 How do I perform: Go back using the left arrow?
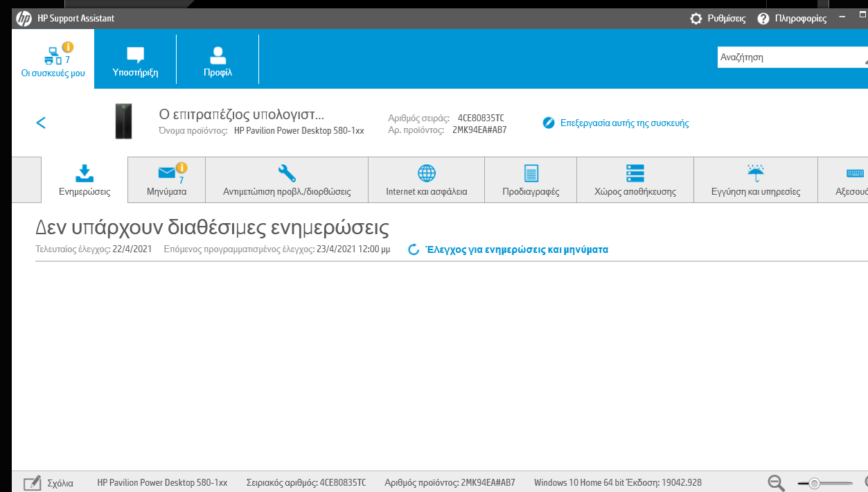(x=41, y=123)
